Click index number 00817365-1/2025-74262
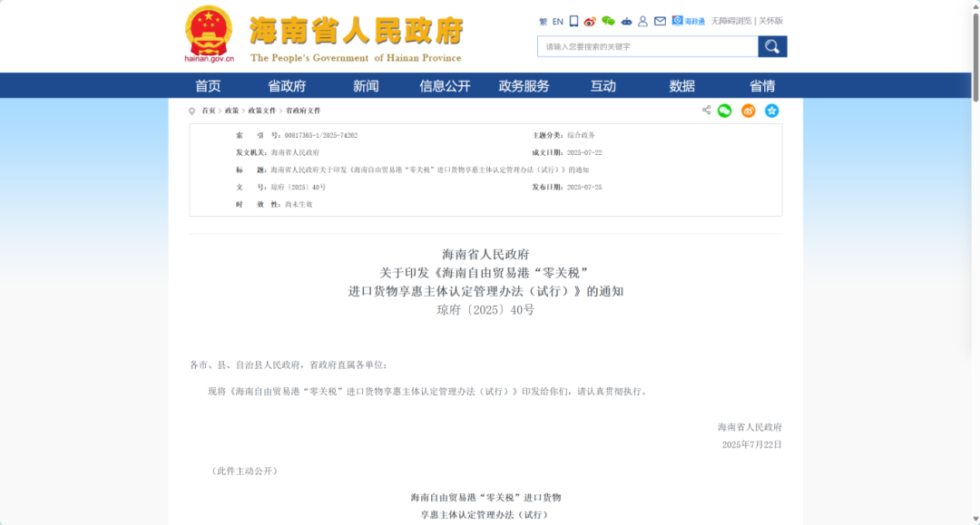The image size is (980, 525). click(x=321, y=135)
